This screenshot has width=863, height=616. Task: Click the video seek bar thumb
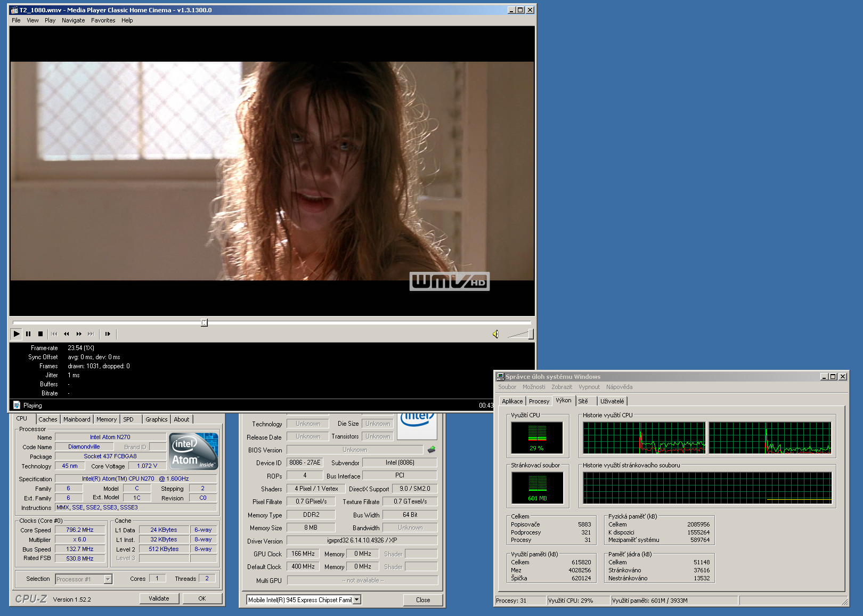pos(204,322)
